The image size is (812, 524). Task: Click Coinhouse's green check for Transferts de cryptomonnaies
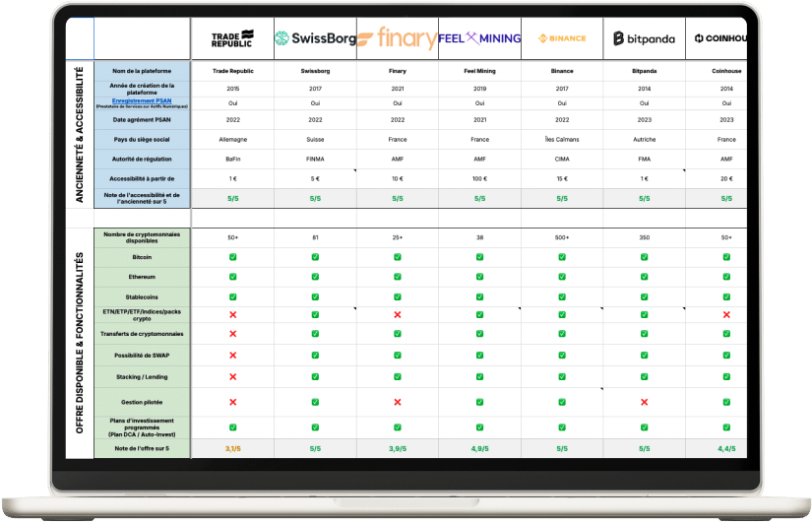(726, 334)
